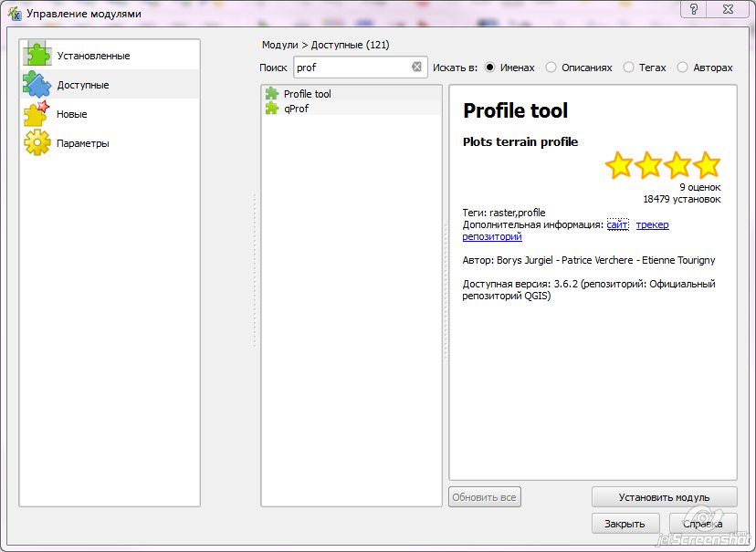
Task: Click the Закрыть button
Action: 625,524
